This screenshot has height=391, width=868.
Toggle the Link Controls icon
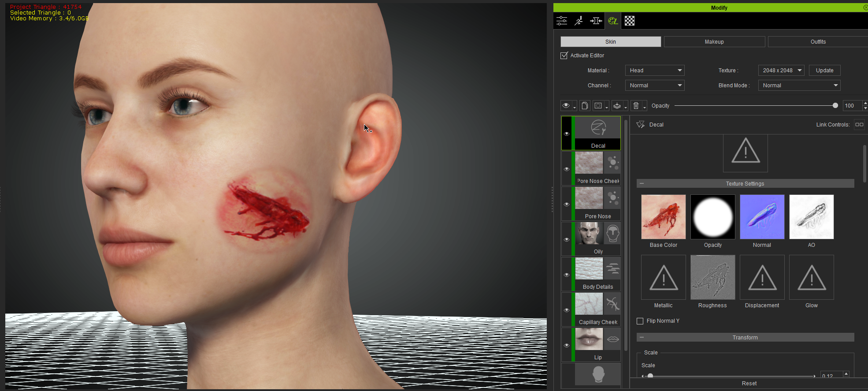(859, 125)
